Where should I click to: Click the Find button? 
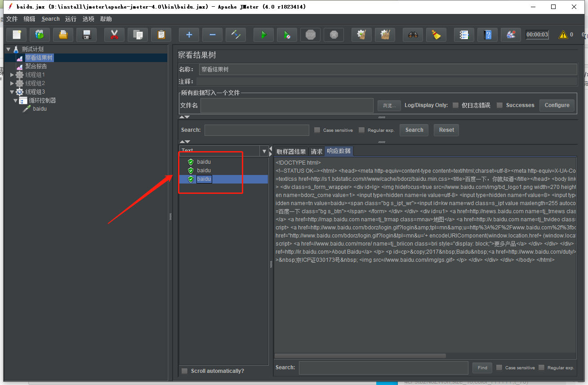point(482,368)
